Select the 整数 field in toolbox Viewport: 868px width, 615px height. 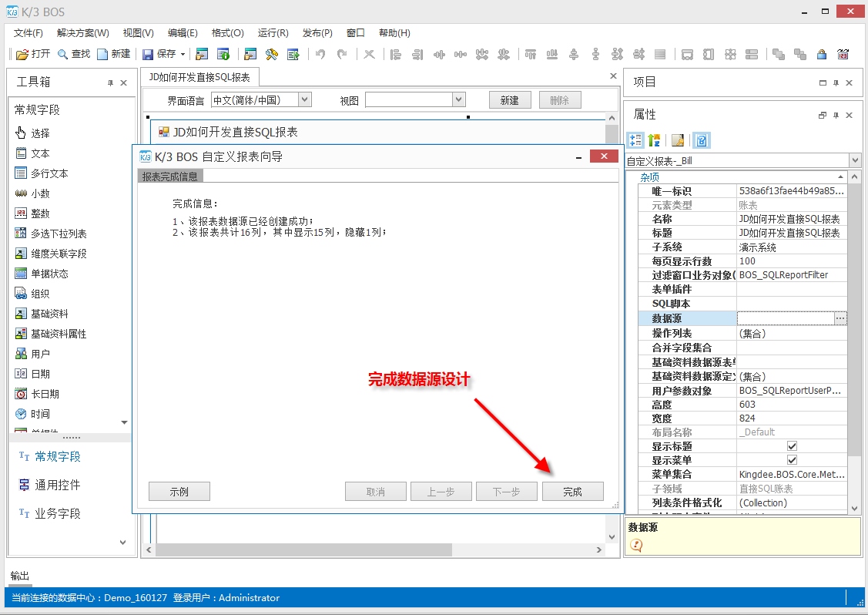click(33, 213)
